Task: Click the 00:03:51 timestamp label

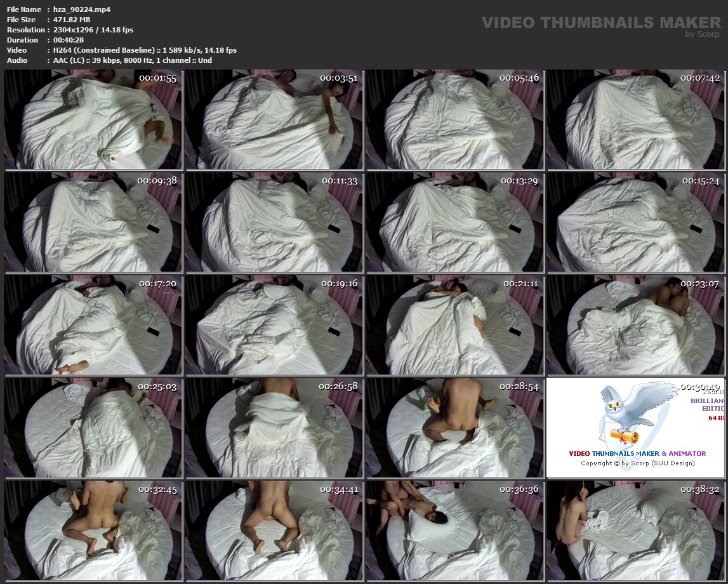Action: [339, 78]
